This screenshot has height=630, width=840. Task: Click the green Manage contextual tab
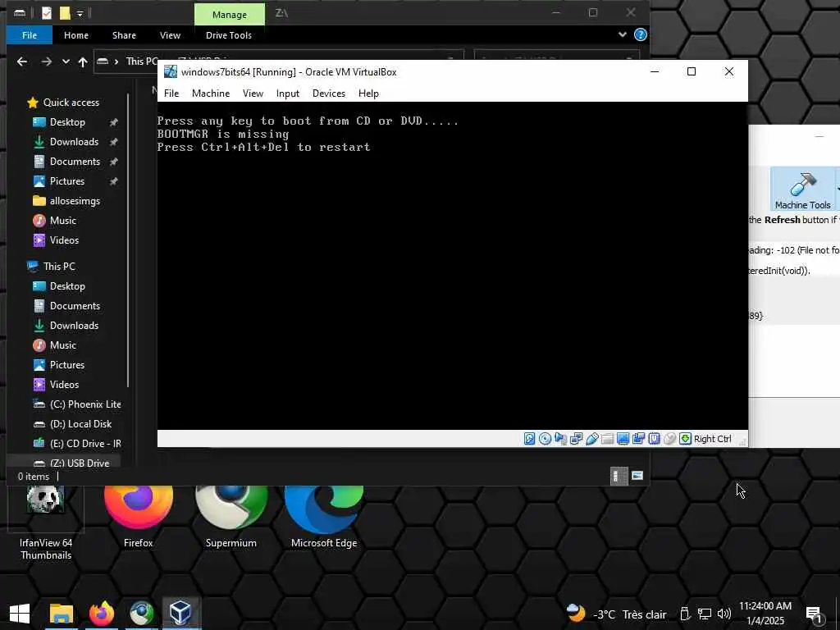[230, 15]
